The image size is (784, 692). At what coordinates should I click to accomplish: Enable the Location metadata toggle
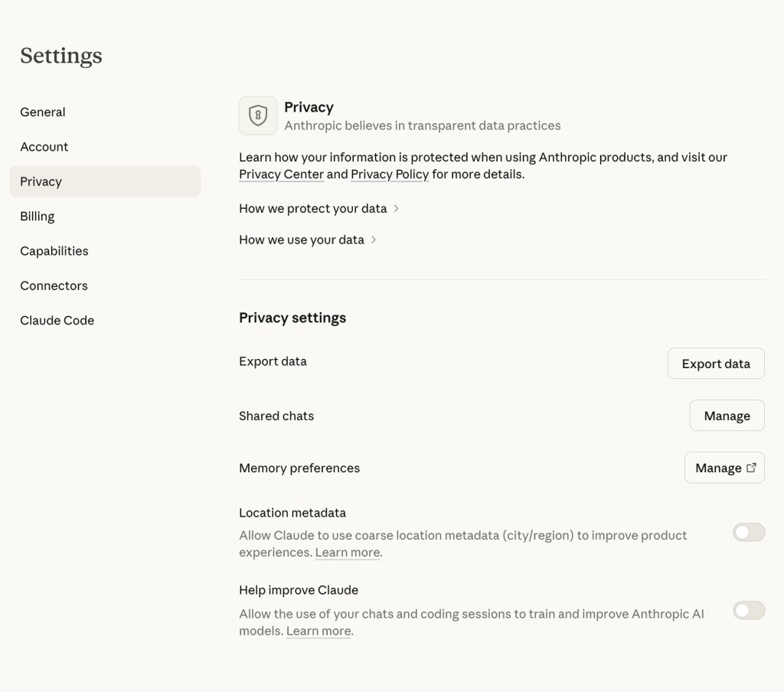(x=748, y=533)
